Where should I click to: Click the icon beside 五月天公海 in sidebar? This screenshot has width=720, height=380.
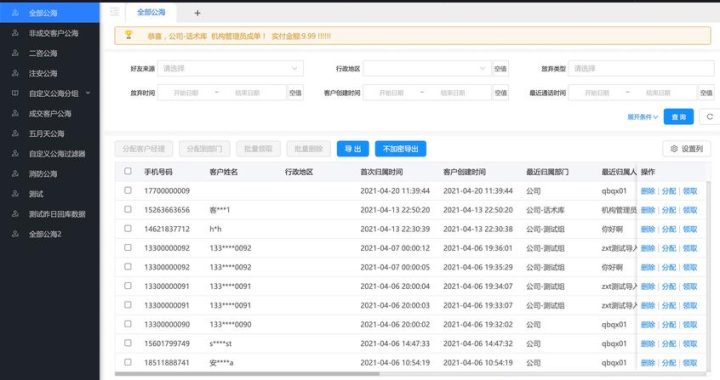point(15,133)
